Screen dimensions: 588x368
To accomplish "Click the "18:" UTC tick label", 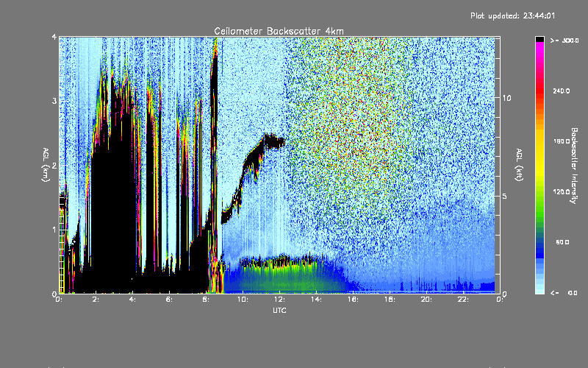I will point(390,300).
